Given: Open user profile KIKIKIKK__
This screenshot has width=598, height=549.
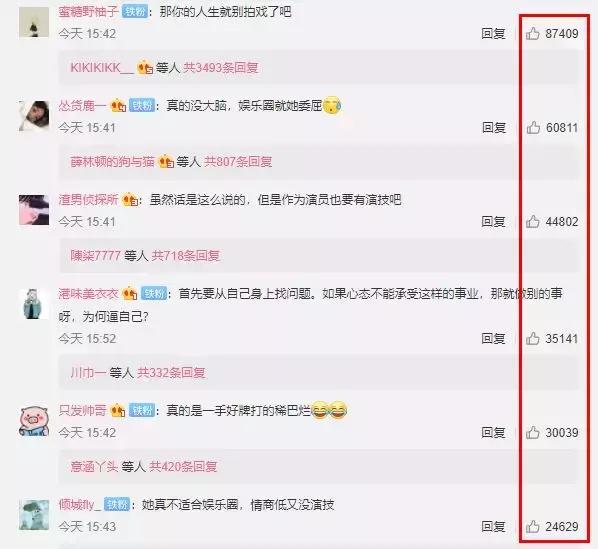Looking at the screenshot, I should coord(102,68).
